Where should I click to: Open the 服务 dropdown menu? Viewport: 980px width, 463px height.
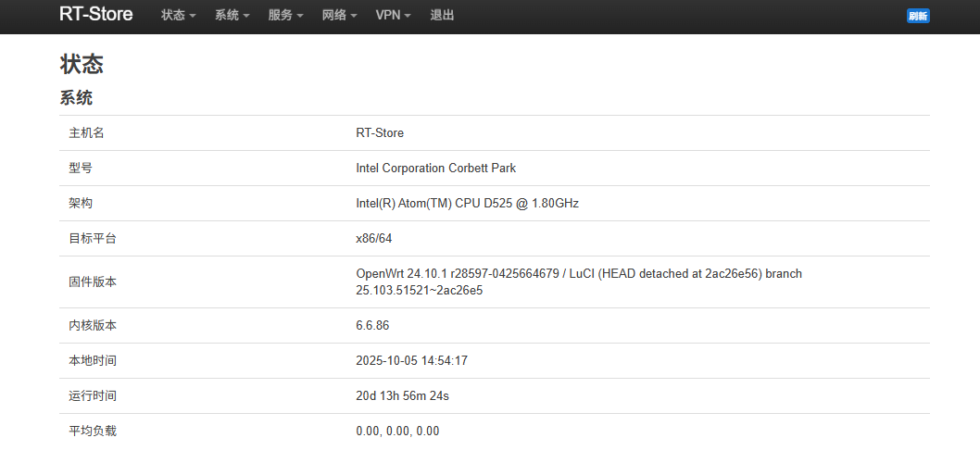point(285,16)
